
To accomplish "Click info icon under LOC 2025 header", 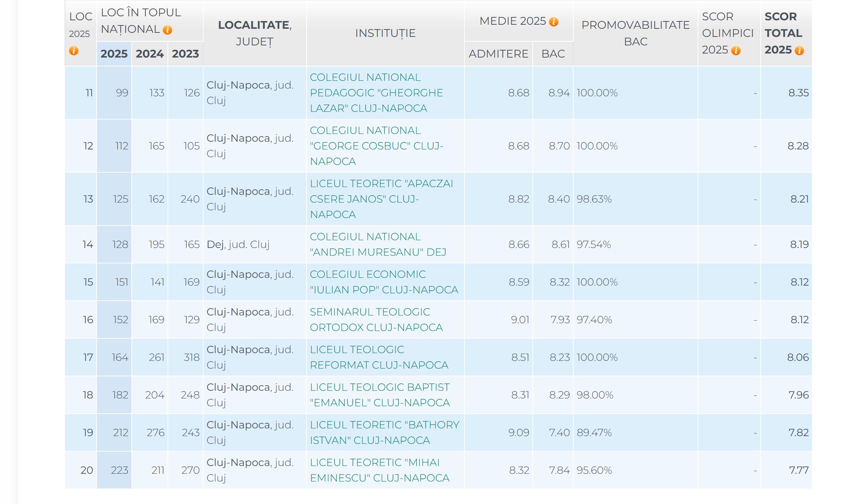I will 74,51.
